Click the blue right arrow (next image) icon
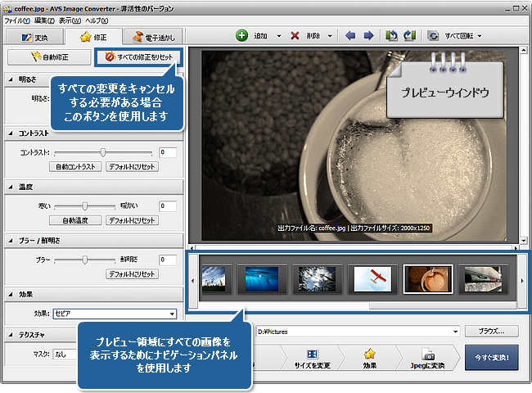The height and width of the screenshot is (393, 532). pos(368,36)
